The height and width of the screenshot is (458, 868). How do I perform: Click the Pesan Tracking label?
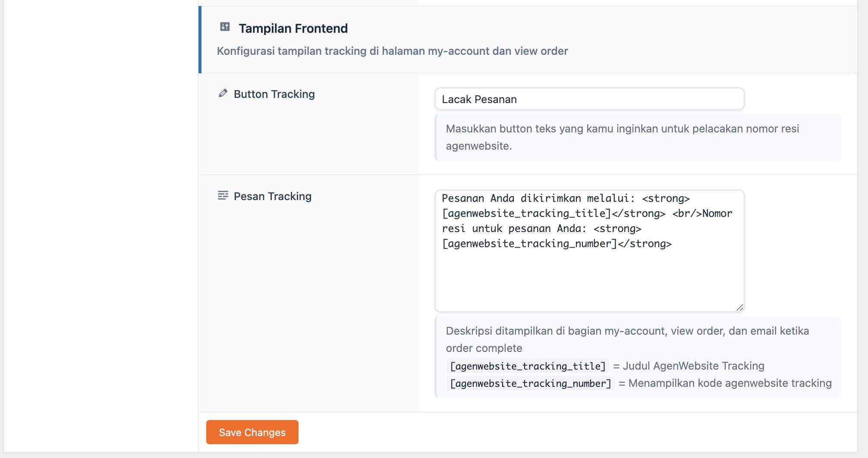pos(272,196)
